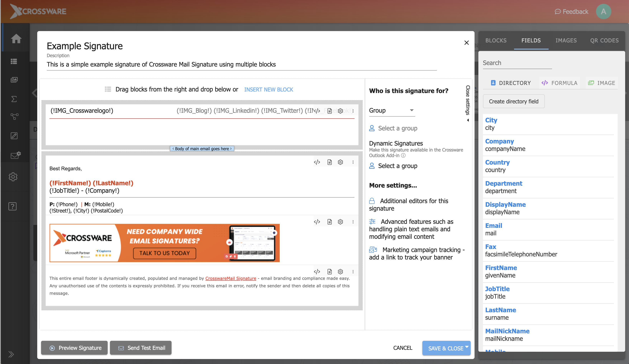Image resolution: width=629 pixels, height=364 pixels.
Task: Open the formulas (sigma) section in the sidebar
Action: pos(14,99)
